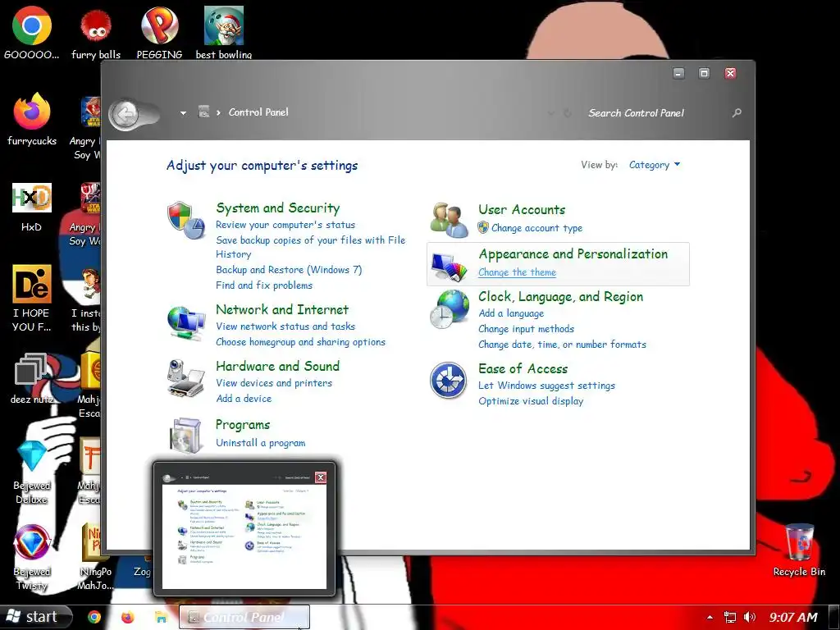The width and height of the screenshot is (840, 630).
Task: Open the Clock, Language, and Region globe icon
Action: [449, 309]
